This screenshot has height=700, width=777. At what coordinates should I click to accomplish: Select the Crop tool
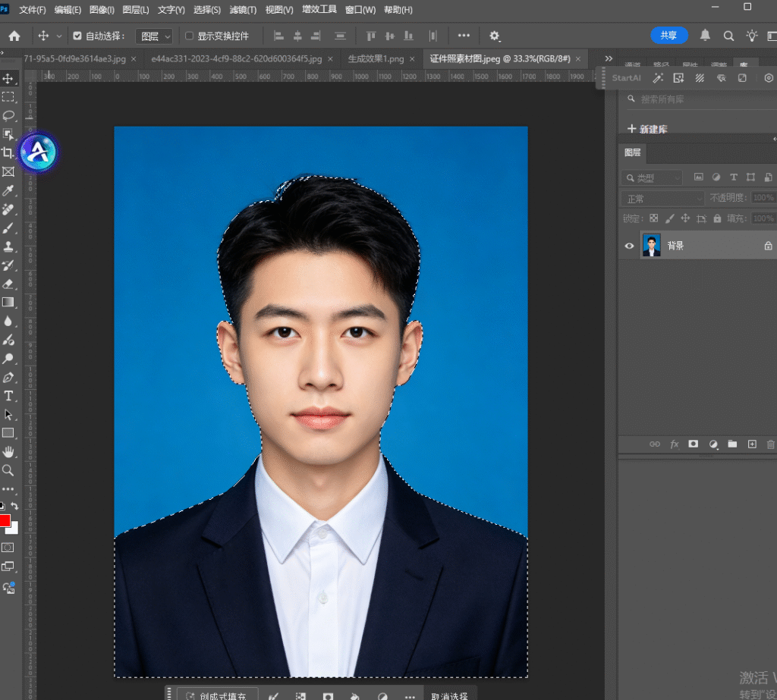click(x=8, y=152)
